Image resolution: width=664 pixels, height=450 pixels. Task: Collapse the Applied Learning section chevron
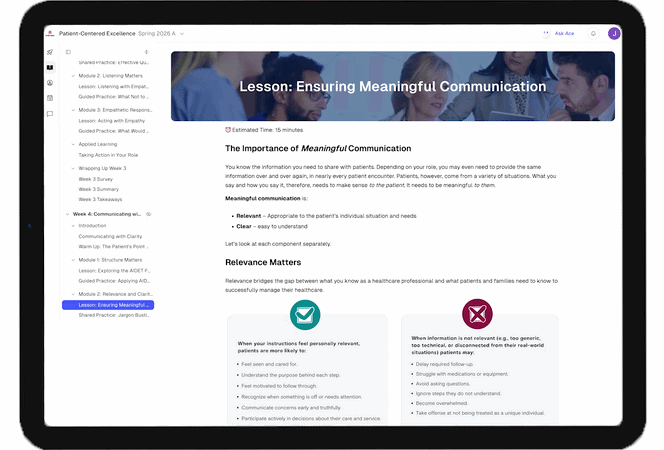73,144
